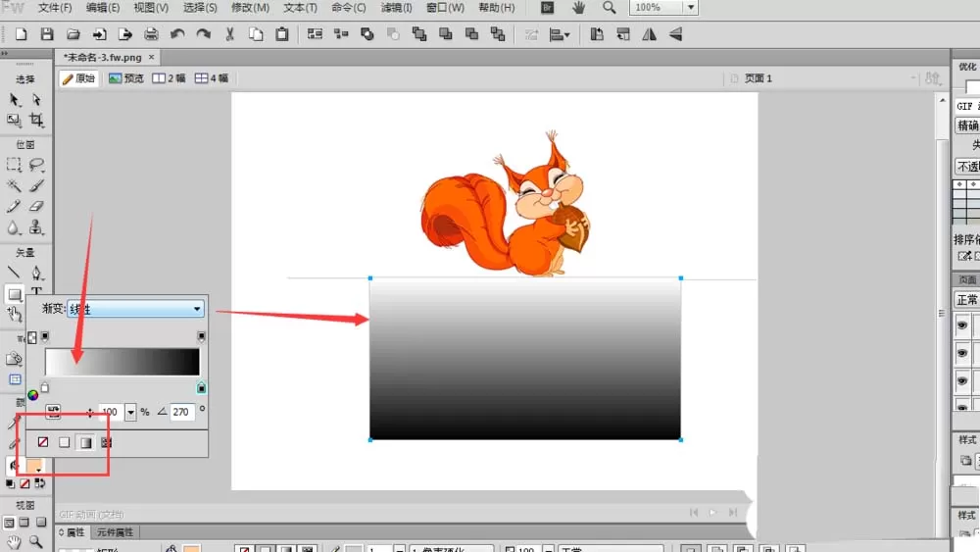Click the Cut scissors icon
Image resolution: width=980 pixels, height=552 pixels.
coord(229,34)
